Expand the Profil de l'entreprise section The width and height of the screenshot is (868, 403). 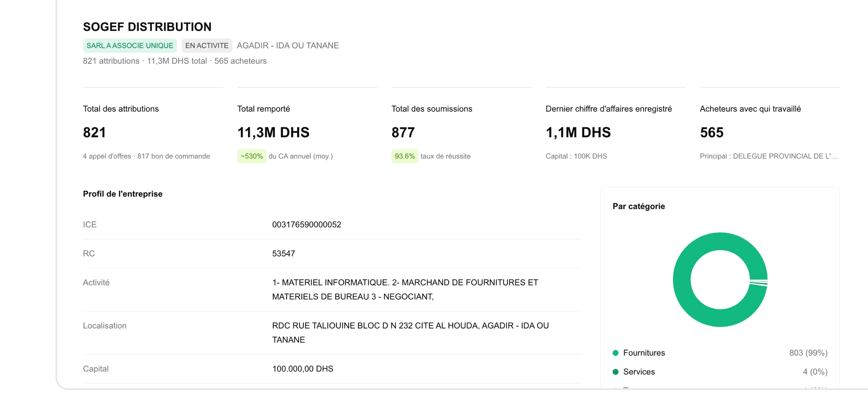coord(122,194)
